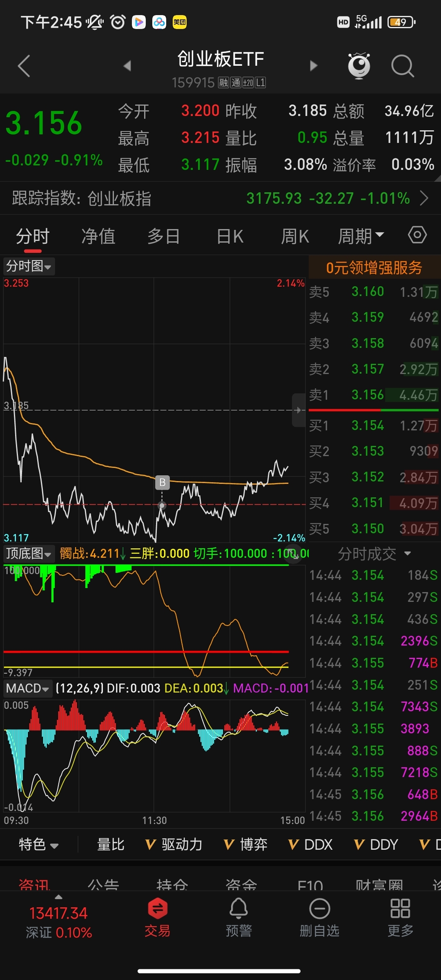This screenshot has width=441, height=980.
Task: Tap V icon beside 博弈
Action: [229, 844]
